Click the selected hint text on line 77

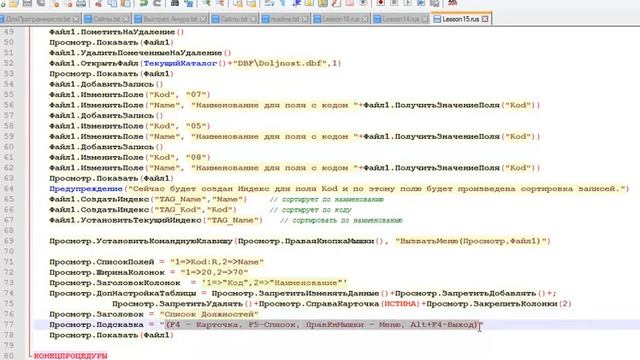(x=321, y=325)
